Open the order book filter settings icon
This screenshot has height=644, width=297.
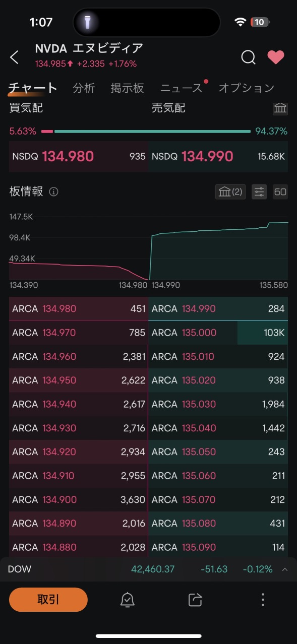(259, 191)
